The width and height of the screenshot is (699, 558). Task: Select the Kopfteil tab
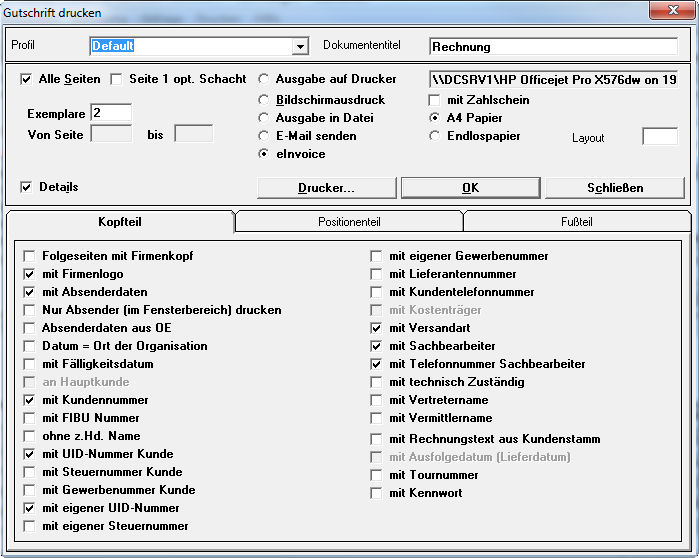pos(120,220)
